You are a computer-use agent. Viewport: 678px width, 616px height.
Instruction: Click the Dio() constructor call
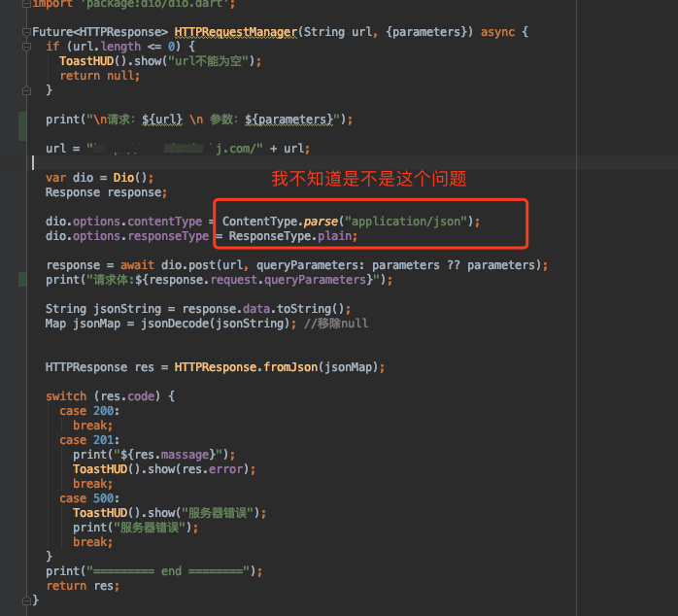[130, 178]
